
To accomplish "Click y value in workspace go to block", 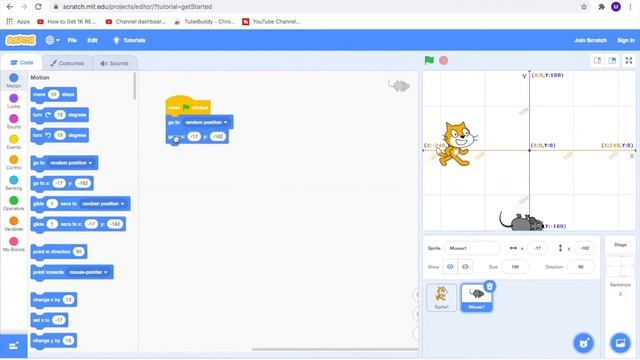I will click(x=218, y=136).
